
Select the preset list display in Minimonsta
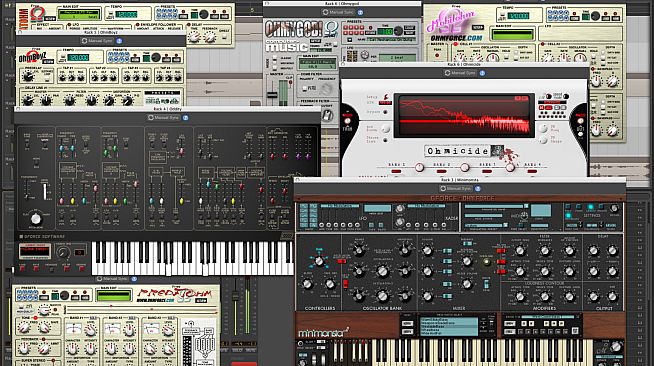[x=448, y=326]
